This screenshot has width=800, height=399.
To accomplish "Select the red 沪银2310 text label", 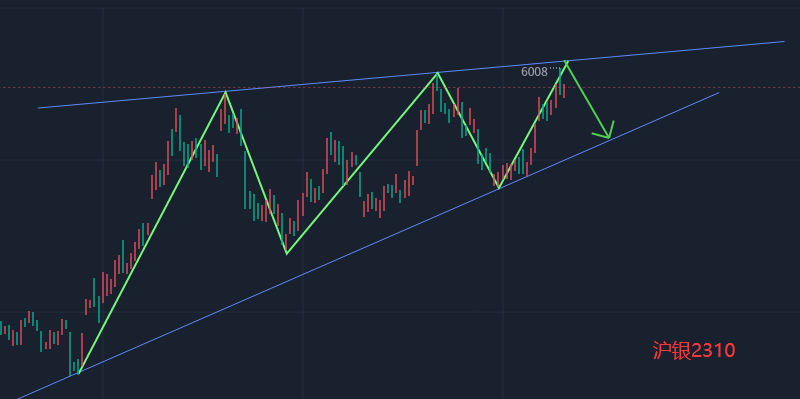I will tap(694, 351).
